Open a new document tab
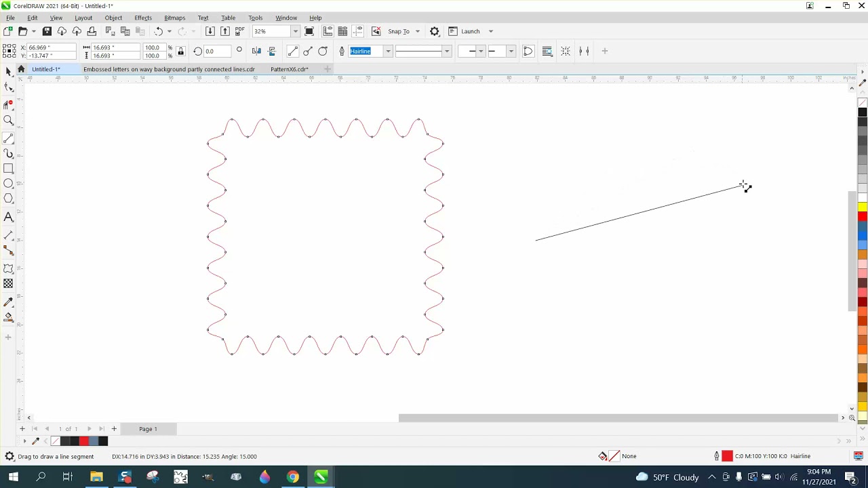 click(328, 69)
